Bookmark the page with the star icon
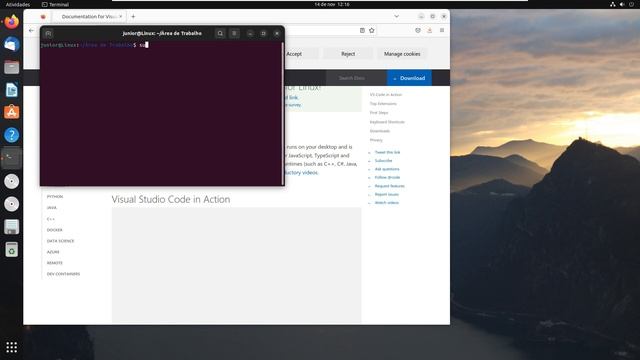Image resolution: width=640 pixels, height=360 pixels. coord(372,31)
